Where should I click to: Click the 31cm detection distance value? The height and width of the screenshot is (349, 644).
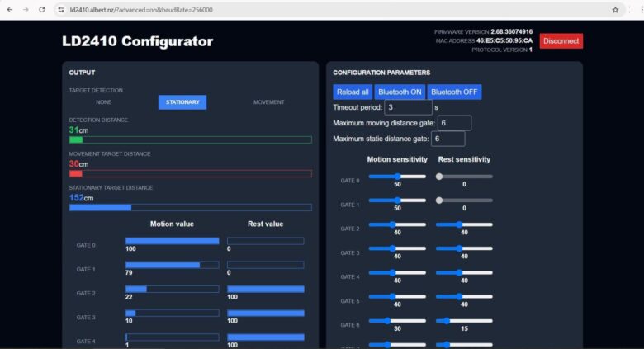tap(78, 130)
